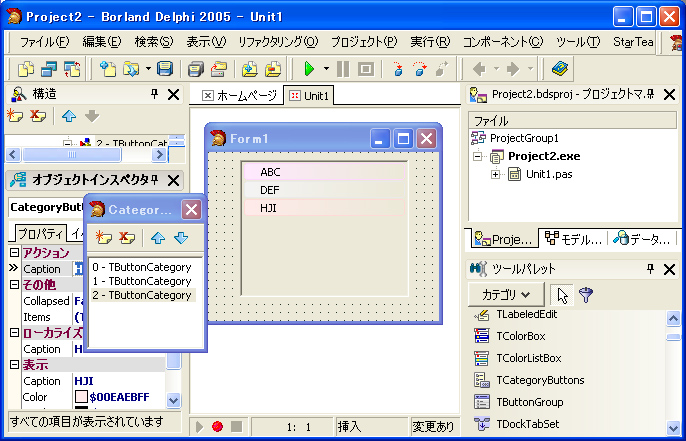Screen dimensions: 686x441
Task: Click the macro play triangle in status bar
Action: pos(200,426)
